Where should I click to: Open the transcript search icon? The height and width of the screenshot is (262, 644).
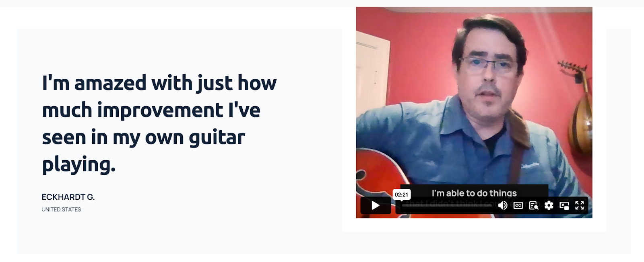534,205
